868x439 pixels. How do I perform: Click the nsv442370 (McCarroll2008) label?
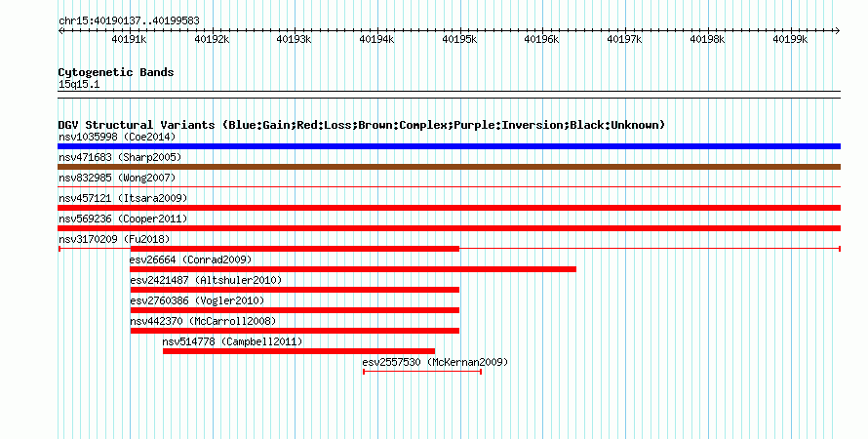pyautogui.click(x=203, y=321)
